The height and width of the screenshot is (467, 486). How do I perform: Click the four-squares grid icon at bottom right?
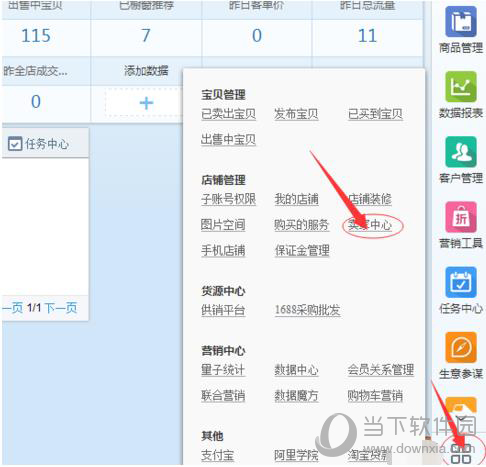[x=461, y=453]
